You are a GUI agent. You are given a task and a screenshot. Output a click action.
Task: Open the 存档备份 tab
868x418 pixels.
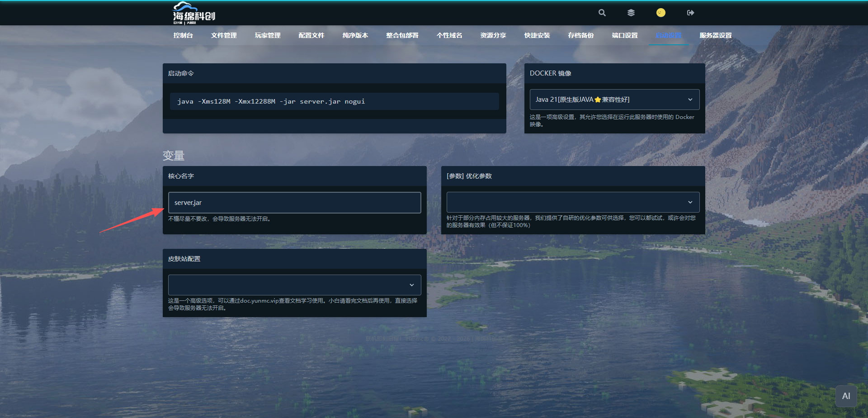(x=581, y=35)
